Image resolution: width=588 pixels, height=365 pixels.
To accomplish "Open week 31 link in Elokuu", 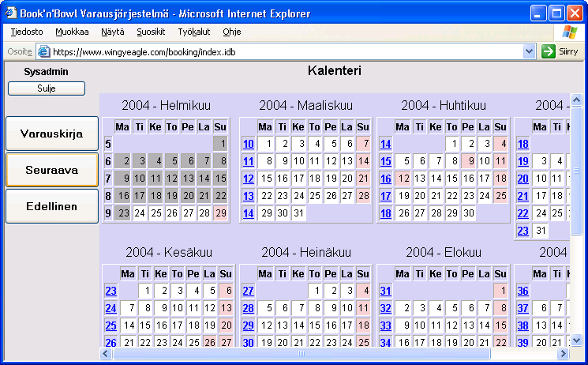I will pyautogui.click(x=385, y=291).
